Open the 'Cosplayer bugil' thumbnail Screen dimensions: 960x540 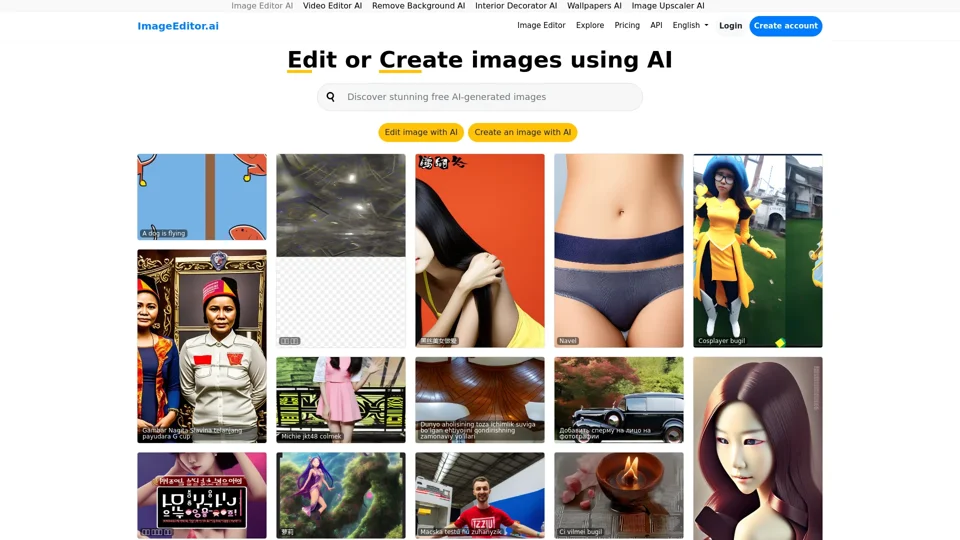[758, 250]
